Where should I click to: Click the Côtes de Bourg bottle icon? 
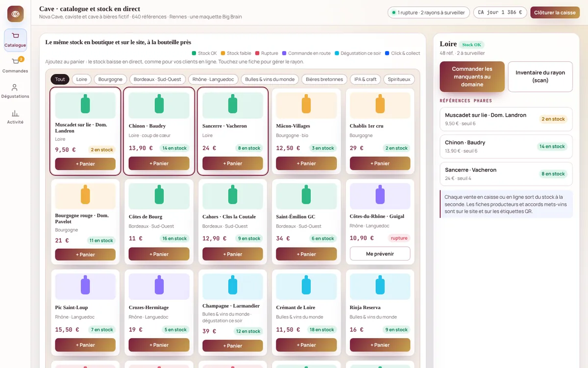coord(159,195)
